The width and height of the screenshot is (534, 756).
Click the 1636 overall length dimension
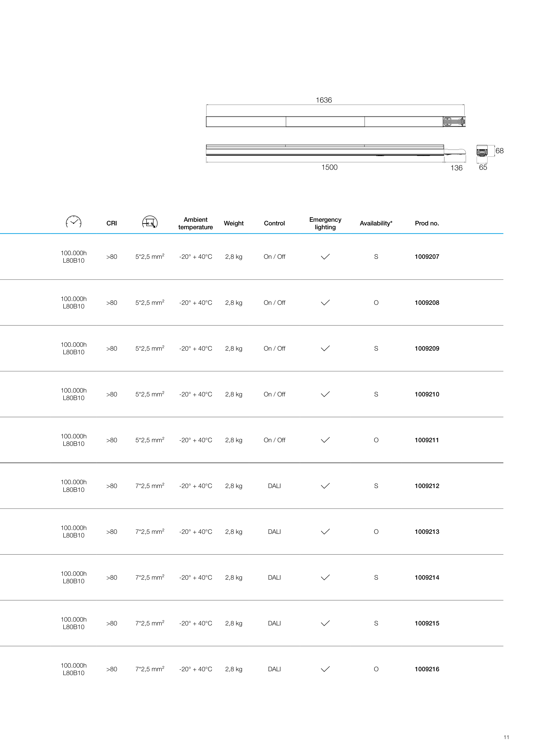click(324, 100)
